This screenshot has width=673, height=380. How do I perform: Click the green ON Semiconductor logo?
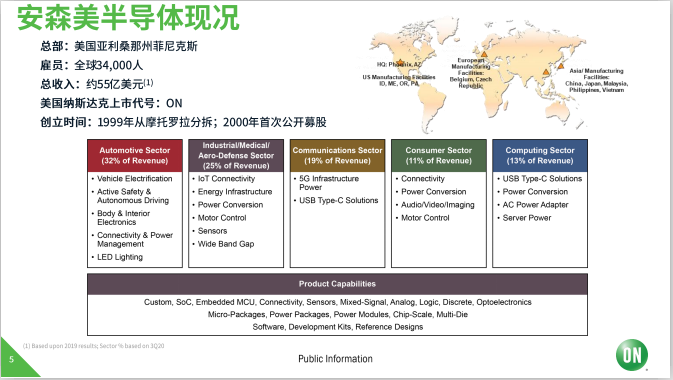click(632, 355)
